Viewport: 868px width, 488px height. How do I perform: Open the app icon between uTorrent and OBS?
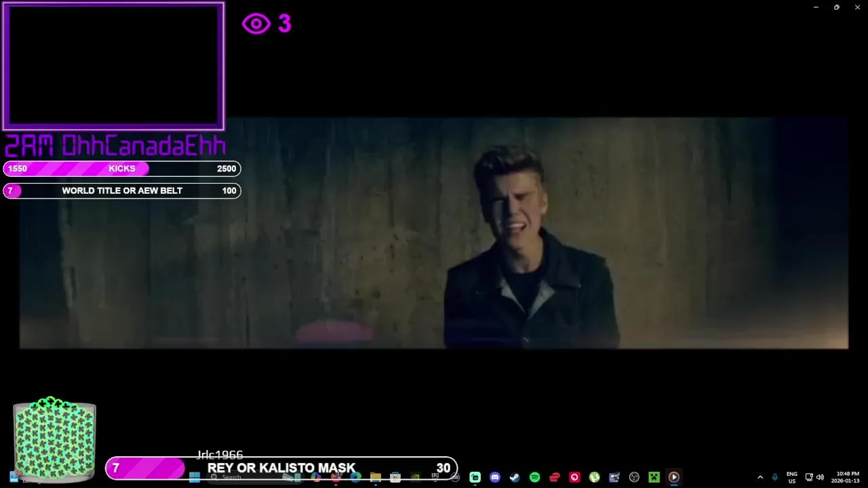point(614,477)
